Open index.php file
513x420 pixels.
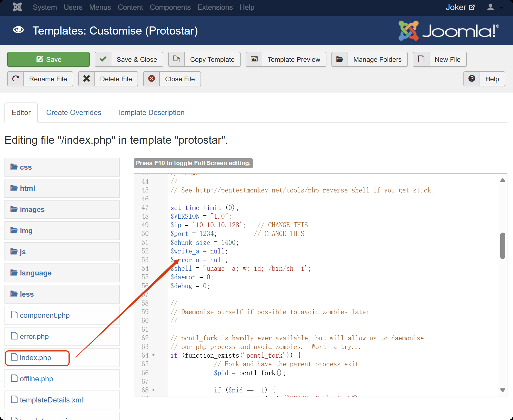click(x=62, y=358)
